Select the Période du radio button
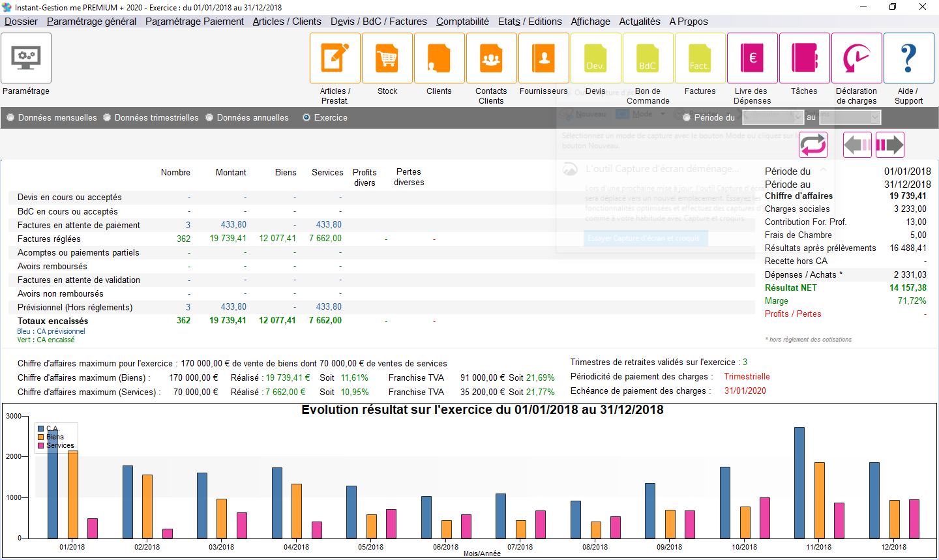This screenshot has width=939, height=560. click(x=687, y=118)
